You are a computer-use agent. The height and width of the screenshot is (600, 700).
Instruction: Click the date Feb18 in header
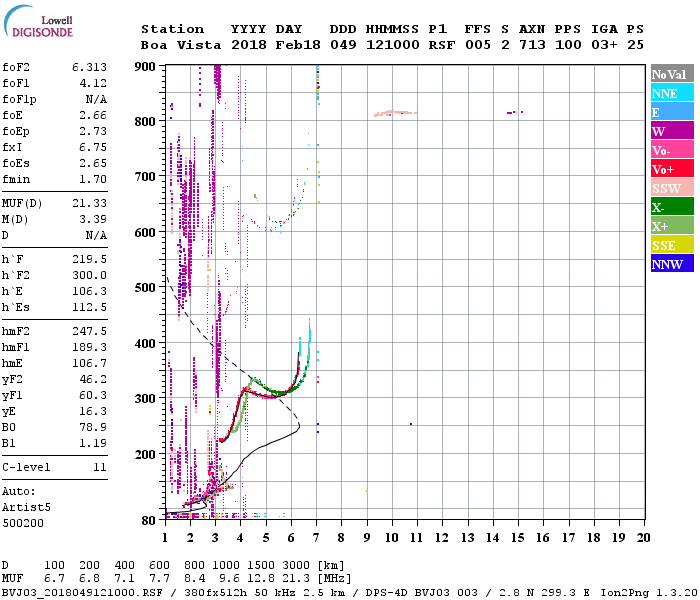(298, 45)
